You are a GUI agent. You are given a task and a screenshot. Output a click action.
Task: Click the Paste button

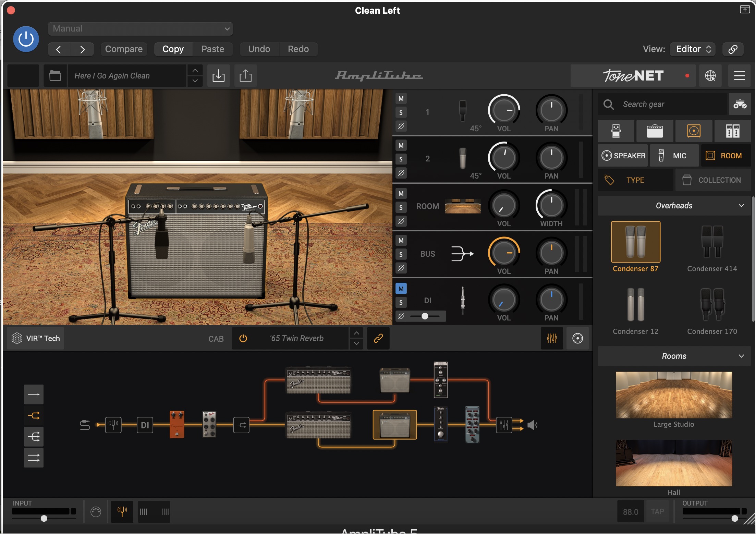pyautogui.click(x=213, y=49)
